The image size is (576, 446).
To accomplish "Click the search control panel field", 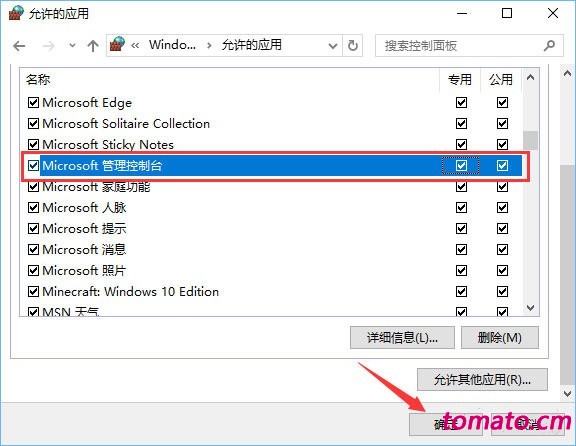I will click(469, 46).
